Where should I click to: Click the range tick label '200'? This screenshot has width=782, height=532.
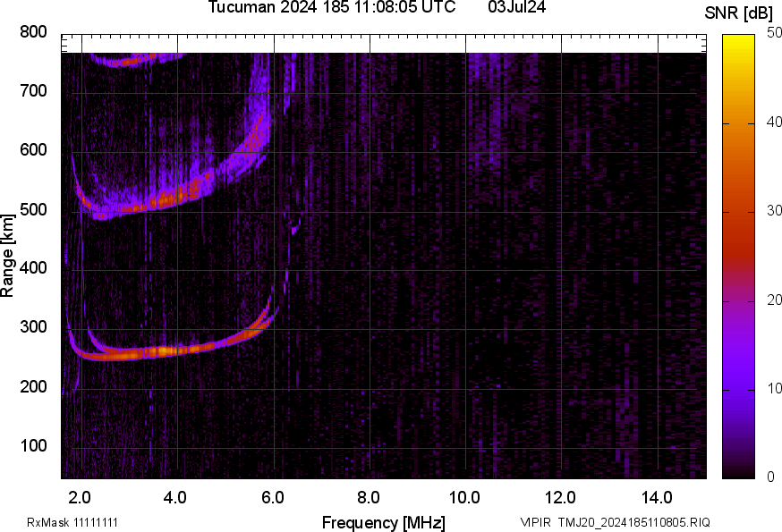[33, 386]
